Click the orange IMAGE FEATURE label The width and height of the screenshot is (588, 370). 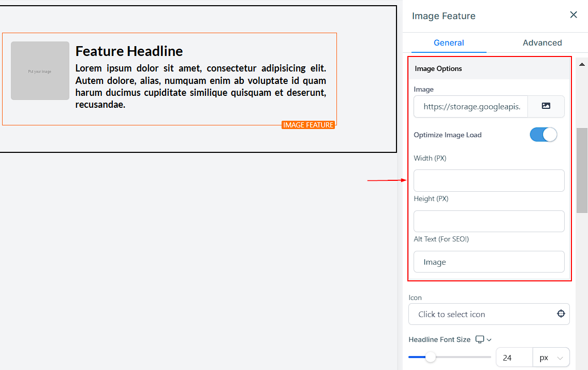308,125
